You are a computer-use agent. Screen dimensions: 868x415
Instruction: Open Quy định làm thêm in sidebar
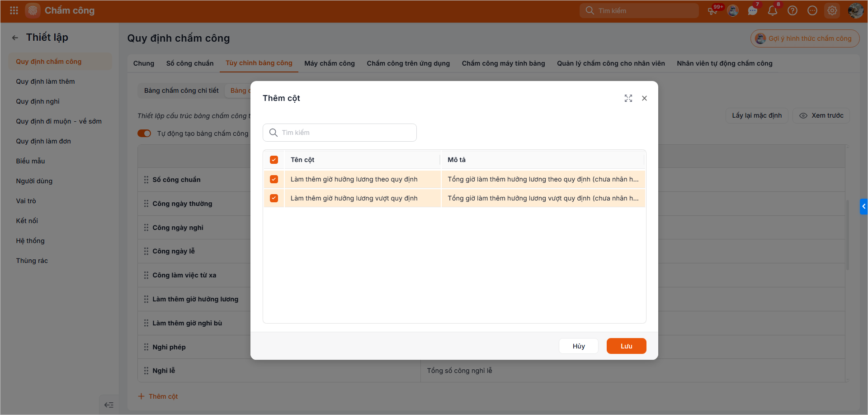tap(45, 81)
